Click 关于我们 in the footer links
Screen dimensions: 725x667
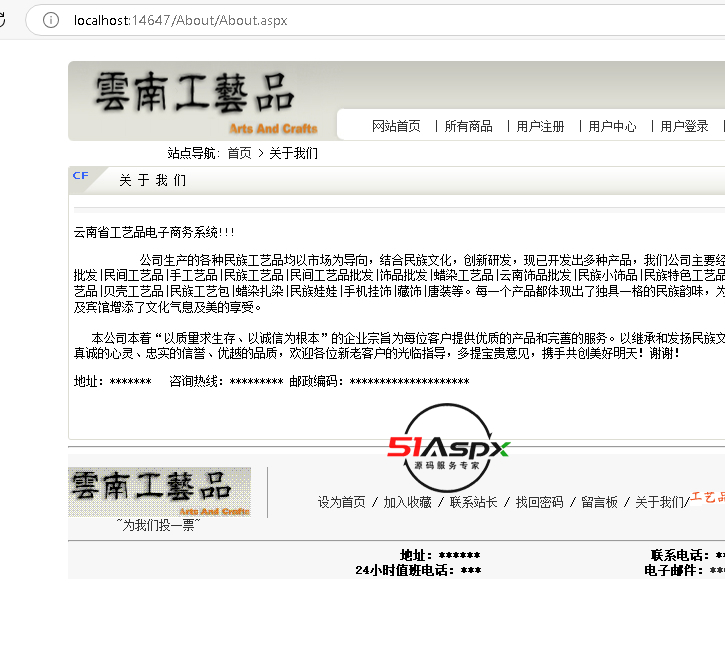[x=659, y=502]
